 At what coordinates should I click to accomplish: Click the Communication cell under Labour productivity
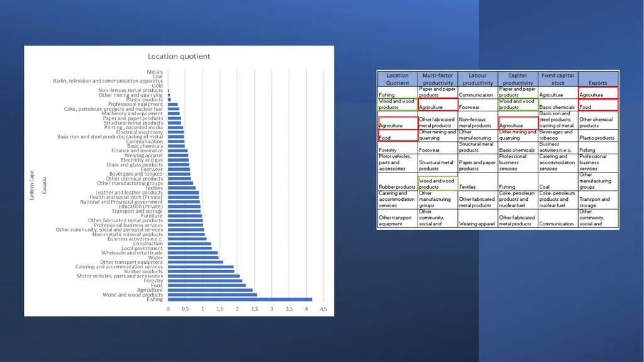pos(478,92)
